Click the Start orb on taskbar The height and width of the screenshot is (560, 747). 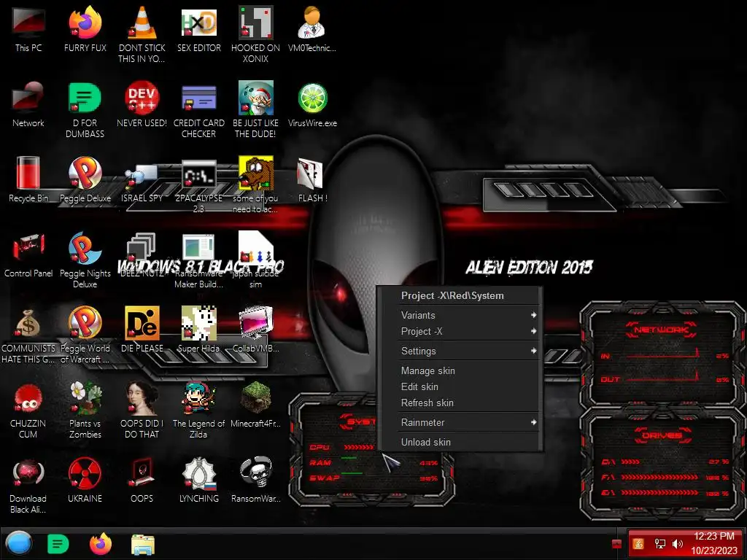coord(18,543)
